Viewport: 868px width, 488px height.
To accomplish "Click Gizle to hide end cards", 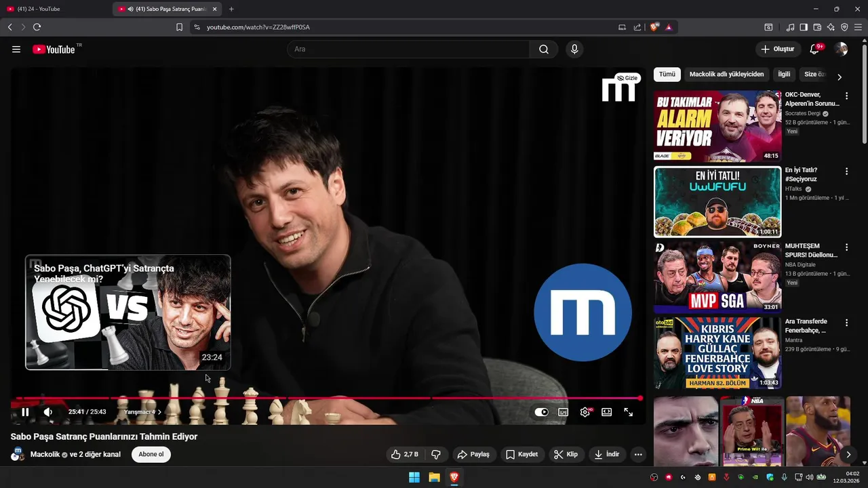I will (x=627, y=78).
